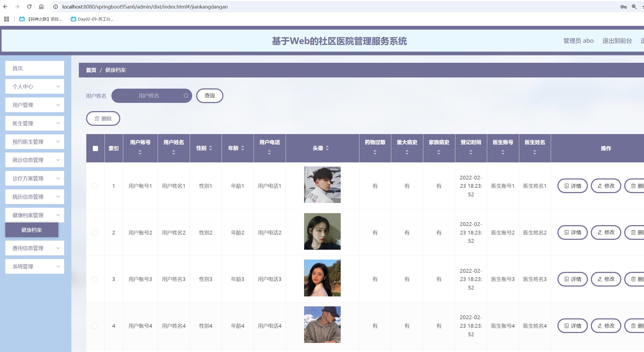Open 详情 for row 用户账号2
The height and width of the screenshot is (352, 644).
[x=573, y=233]
